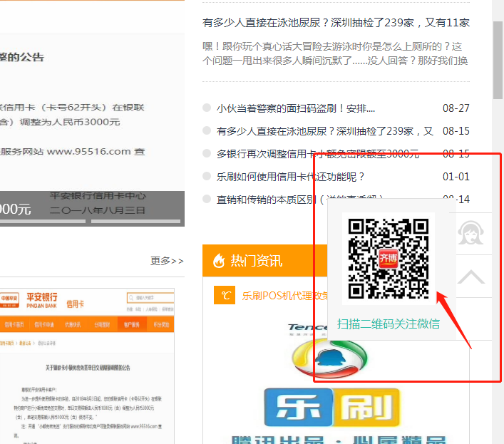Click the 扫描二维码关注微信 caption
The image size is (504, 444).
[x=389, y=324]
